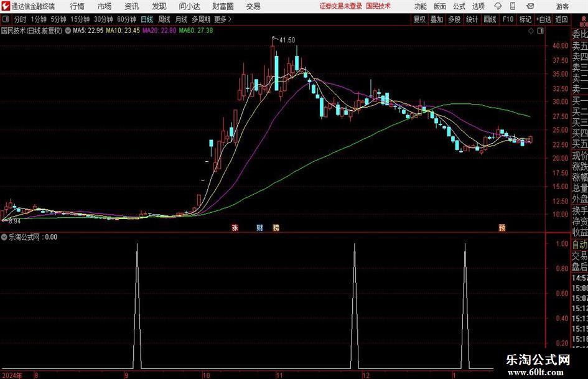The width and height of the screenshot is (588, 379).
Task: Expand the 更多 periods chevron
Action: pos(230,19)
